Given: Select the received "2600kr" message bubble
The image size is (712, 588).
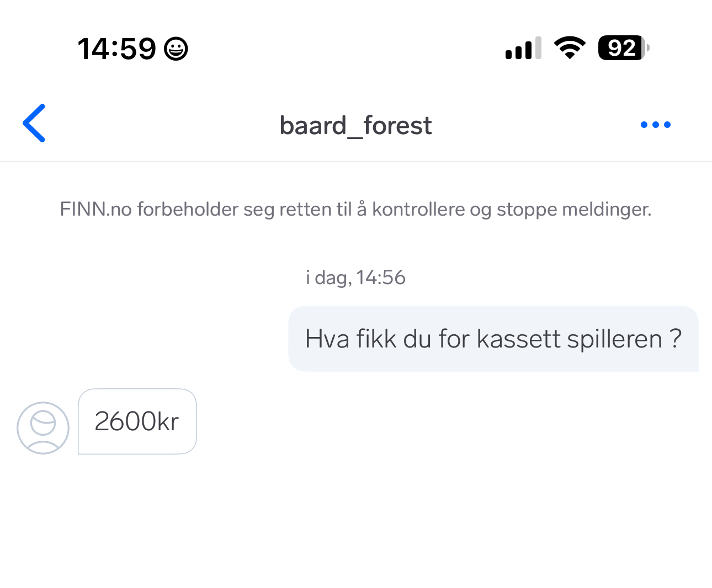Looking at the screenshot, I should pyautogui.click(x=137, y=421).
